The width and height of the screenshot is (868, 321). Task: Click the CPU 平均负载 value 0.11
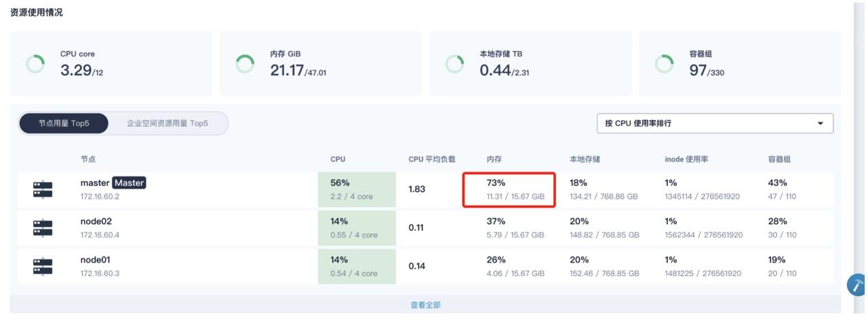pyautogui.click(x=416, y=228)
